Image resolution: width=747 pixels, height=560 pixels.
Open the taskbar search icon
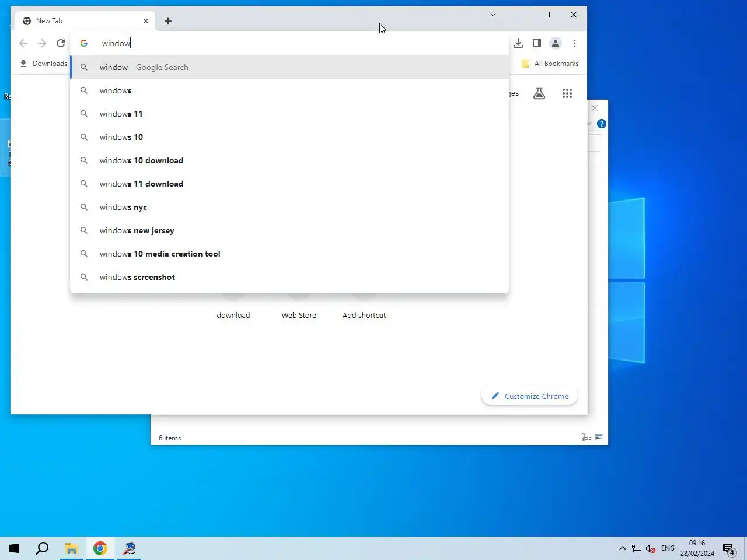coord(42,548)
